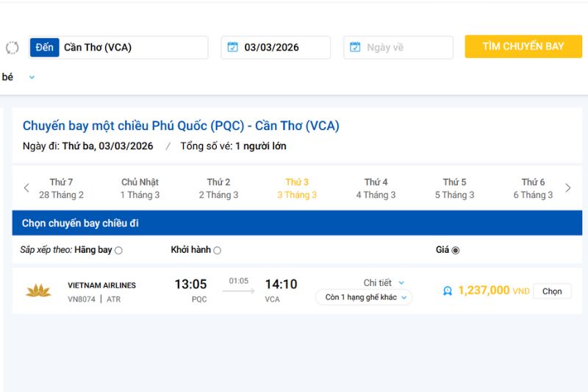Click Chọn to select the VN8074 flight
Viewport: 588px width, 392px height.
(x=552, y=291)
